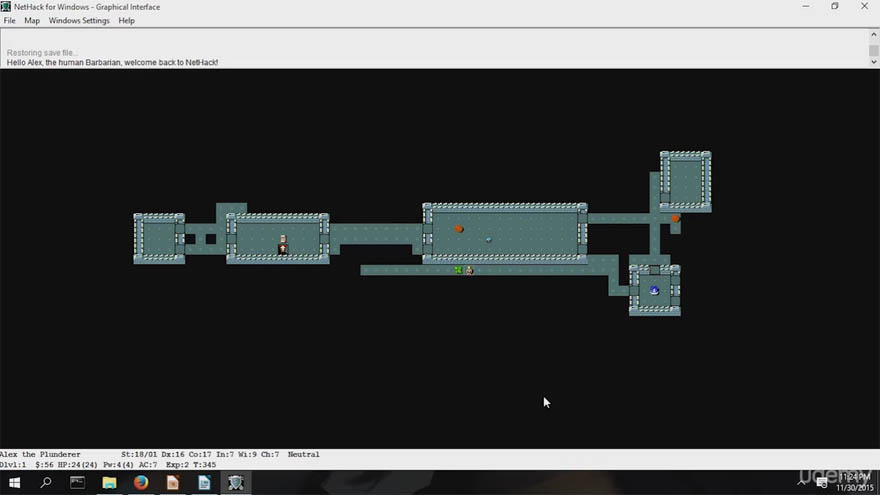
Task: Select the NetHack taskbar button
Action: (236, 483)
